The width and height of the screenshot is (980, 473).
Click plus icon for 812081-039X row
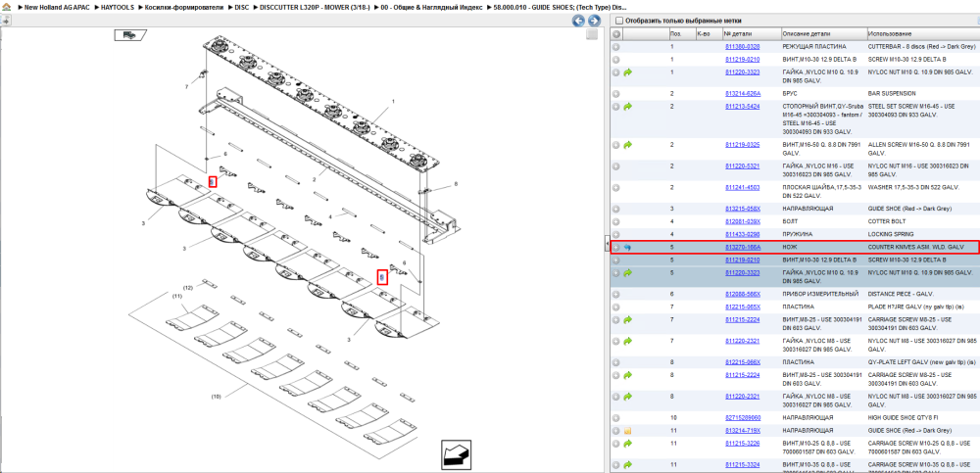pos(616,221)
